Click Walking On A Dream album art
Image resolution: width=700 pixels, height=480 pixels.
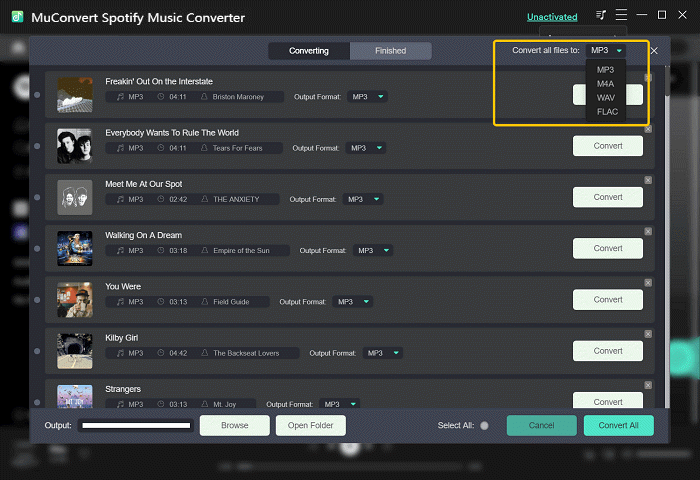tap(75, 249)
